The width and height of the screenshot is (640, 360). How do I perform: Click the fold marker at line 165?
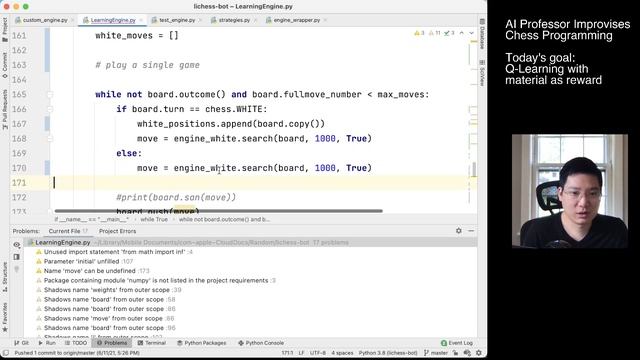[50, 95]
